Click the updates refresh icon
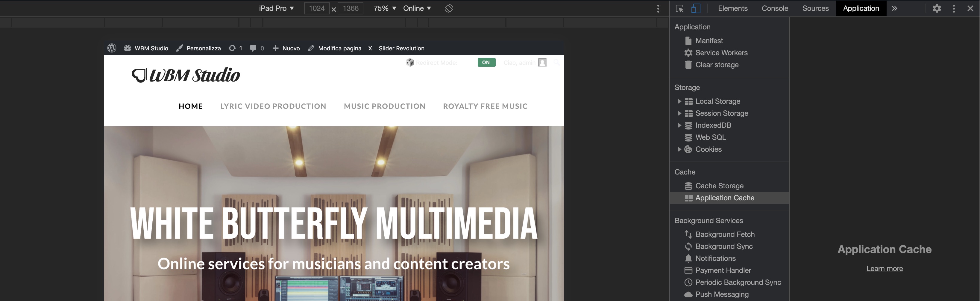980x301 pixels. [x=232, y=48]
